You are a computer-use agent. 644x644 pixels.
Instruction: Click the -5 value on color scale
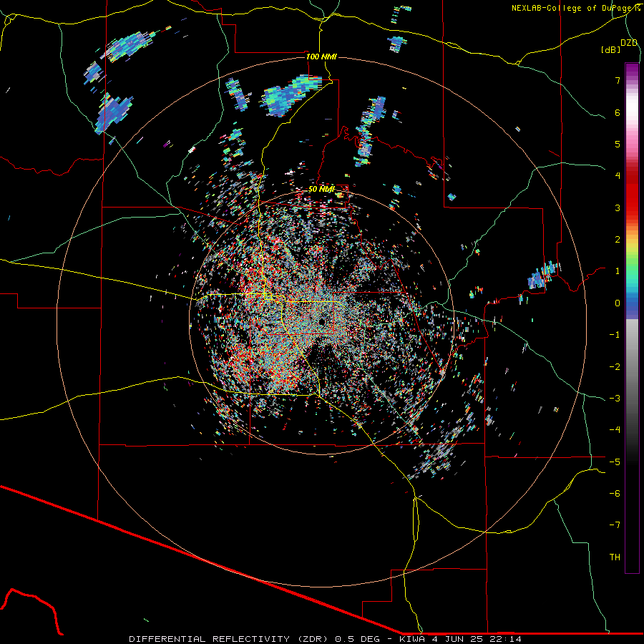pyautogui.click(x=615, y=462)
